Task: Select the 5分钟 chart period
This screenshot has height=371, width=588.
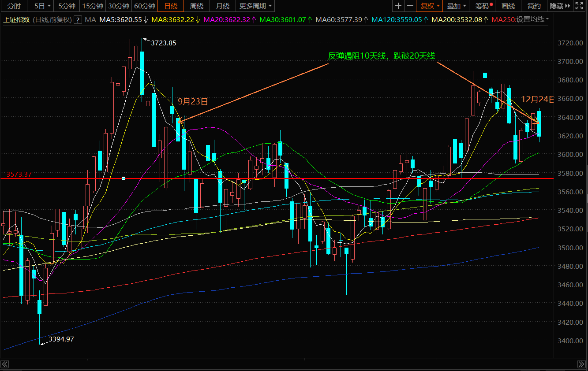Action: [67, 6]
